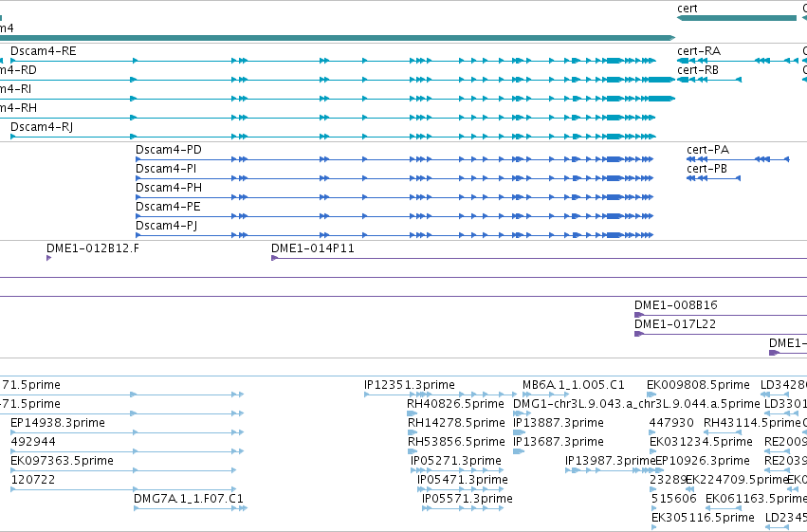Select the Dscam4-RJ transcript label
807x532 pixels.
pos(42,127)
